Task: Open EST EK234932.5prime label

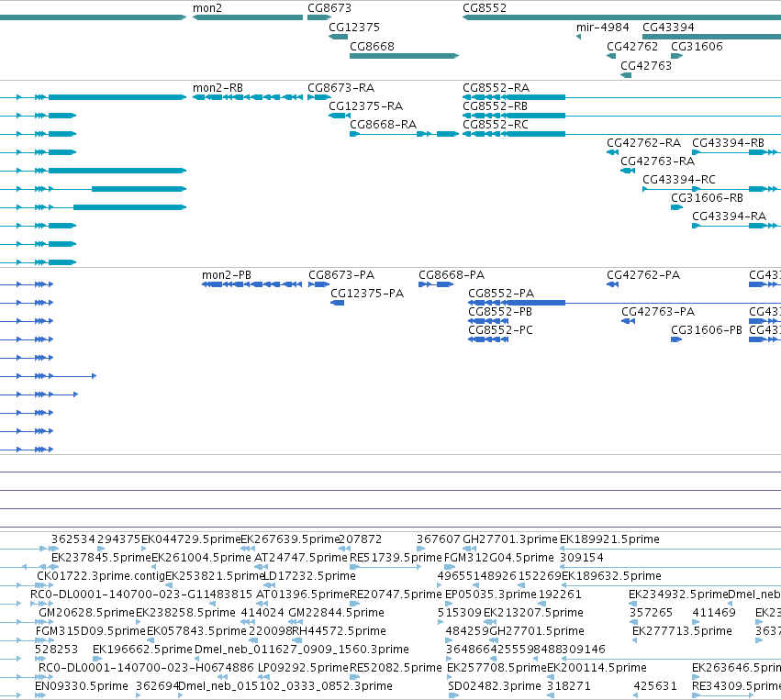Action: (x=678, y=594)
